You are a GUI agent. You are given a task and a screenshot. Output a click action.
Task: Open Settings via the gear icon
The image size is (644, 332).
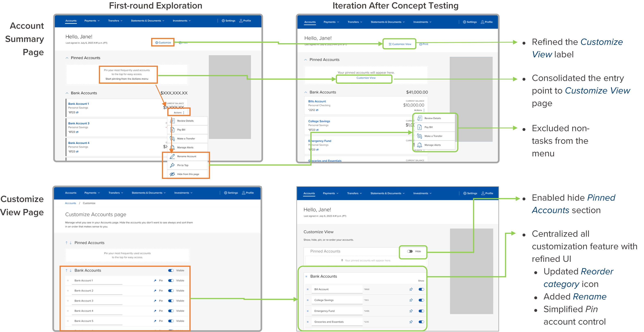(223, 21)
